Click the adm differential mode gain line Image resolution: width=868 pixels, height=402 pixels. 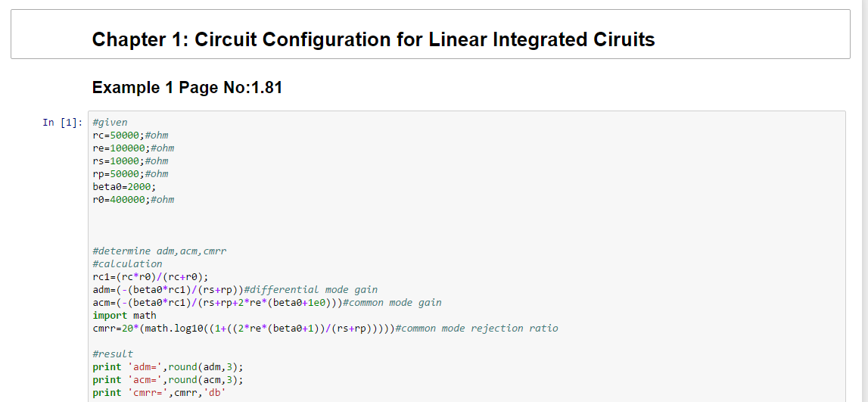click(235, 290)
